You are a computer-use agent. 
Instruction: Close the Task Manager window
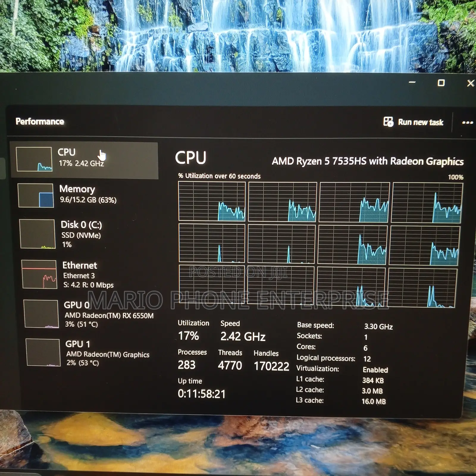tap(470, 83)
